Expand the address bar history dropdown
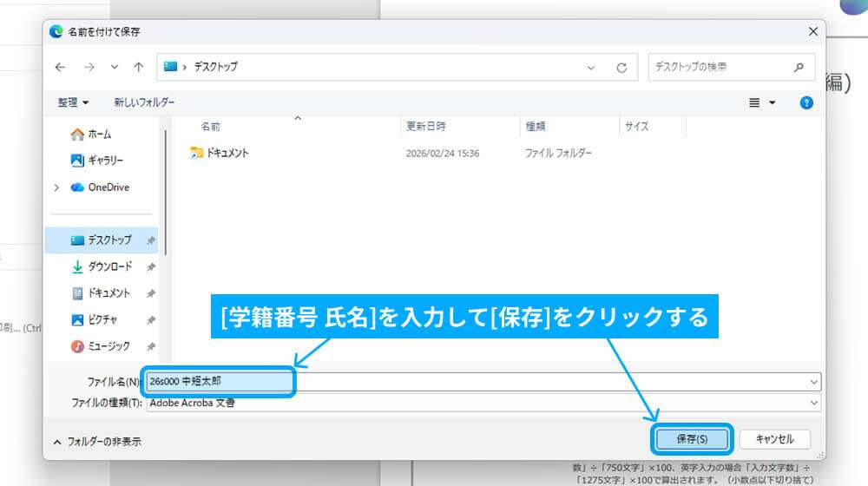The width and height of the screenshot is (868, 486). tap(591, 67)
